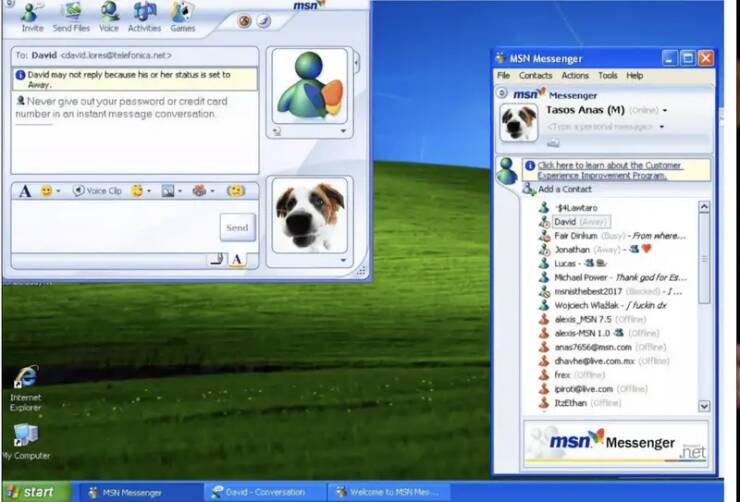Record a Voice Clip
Image resolution: width=740 pixels, height=502 pixels.
click(x=98, y=191)
